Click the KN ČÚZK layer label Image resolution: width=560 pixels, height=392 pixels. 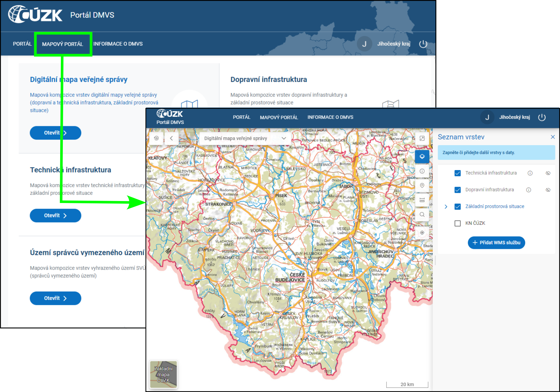tap(475, 223)
